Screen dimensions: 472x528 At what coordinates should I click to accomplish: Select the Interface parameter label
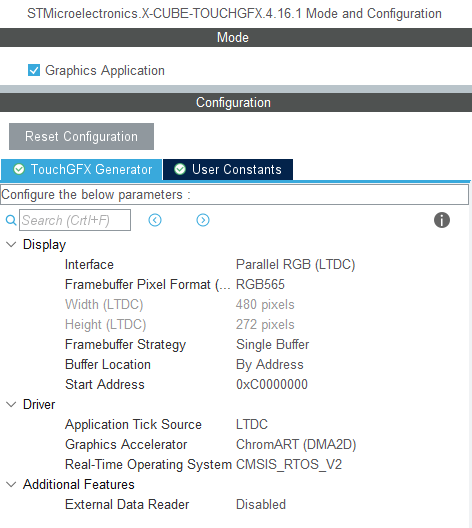[x=89, y=265]
